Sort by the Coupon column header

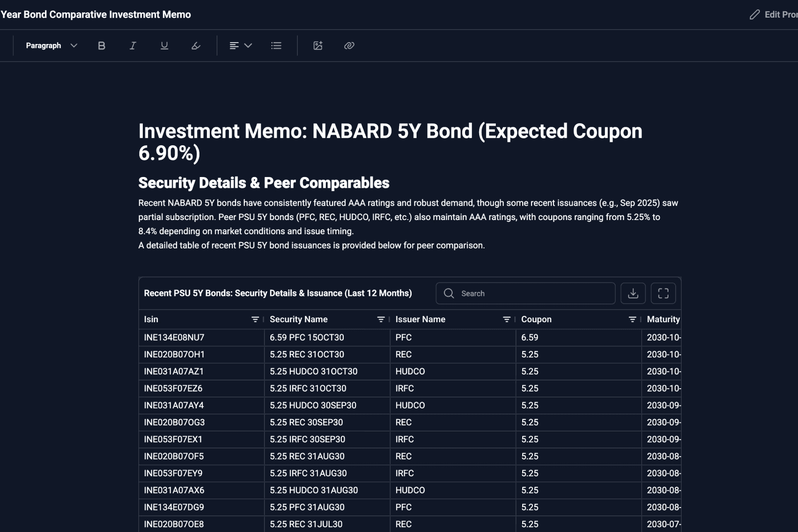pos(536,319)
